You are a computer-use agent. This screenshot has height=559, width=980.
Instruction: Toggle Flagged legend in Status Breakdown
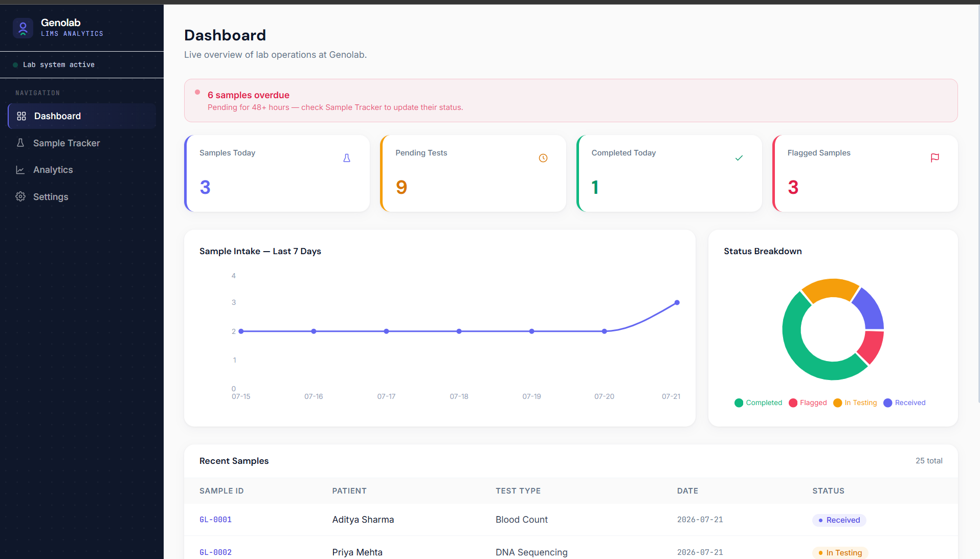808,403
